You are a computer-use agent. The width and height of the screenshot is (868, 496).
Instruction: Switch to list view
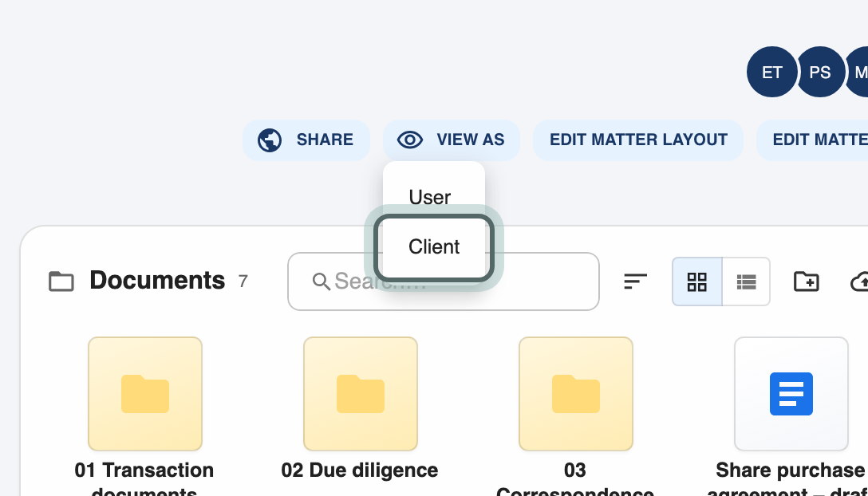[x=746, y=281]
